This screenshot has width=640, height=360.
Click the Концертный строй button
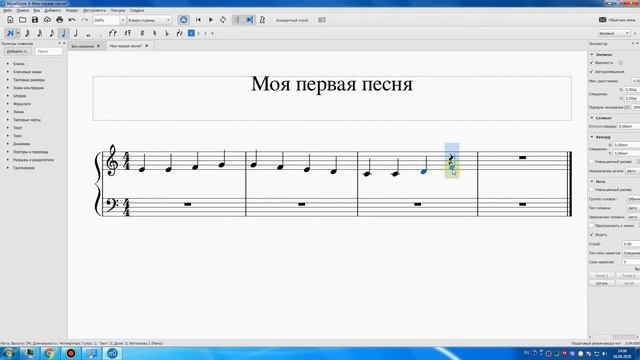click(292, 20)
